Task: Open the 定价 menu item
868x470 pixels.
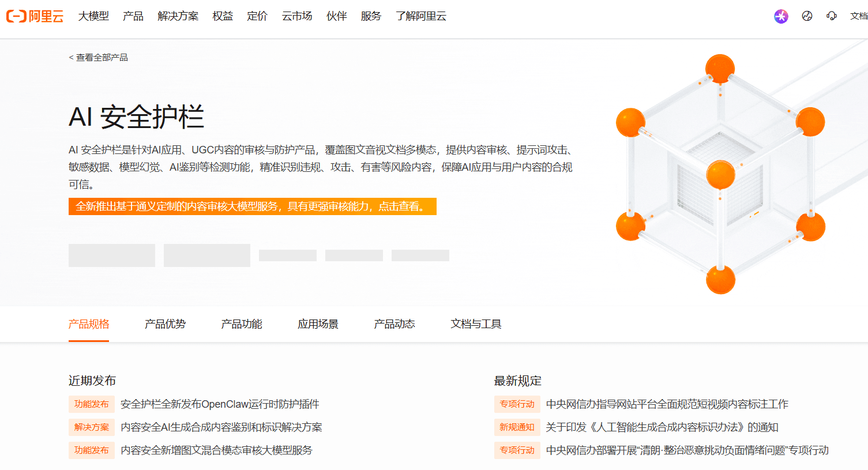Action: pyautogui.click(x=257, y=16)
